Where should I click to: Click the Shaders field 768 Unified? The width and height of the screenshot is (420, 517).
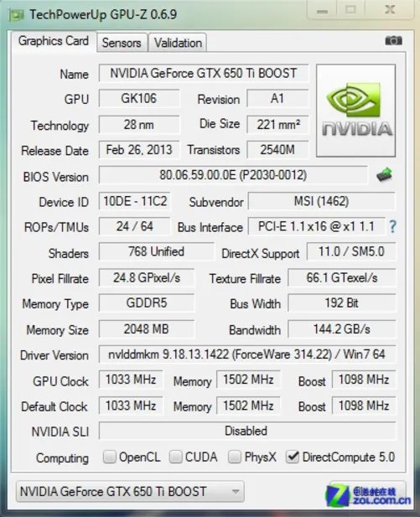[156, 252]
